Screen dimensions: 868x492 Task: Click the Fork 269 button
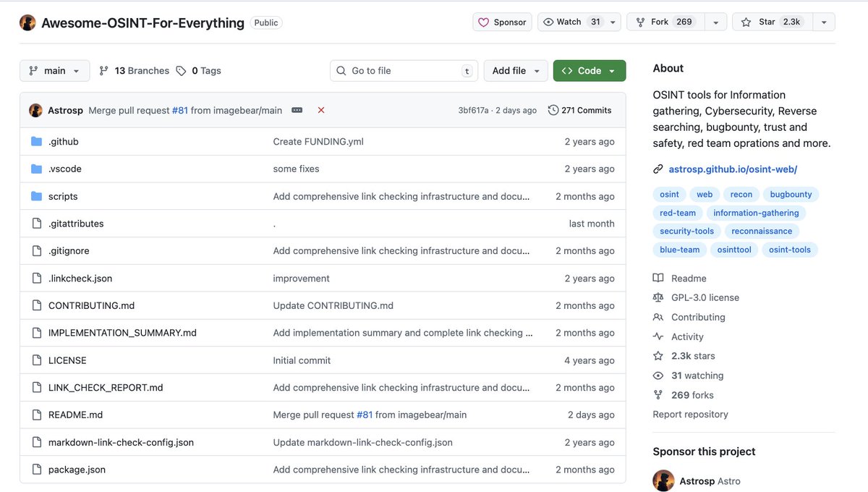click(665, 22)
